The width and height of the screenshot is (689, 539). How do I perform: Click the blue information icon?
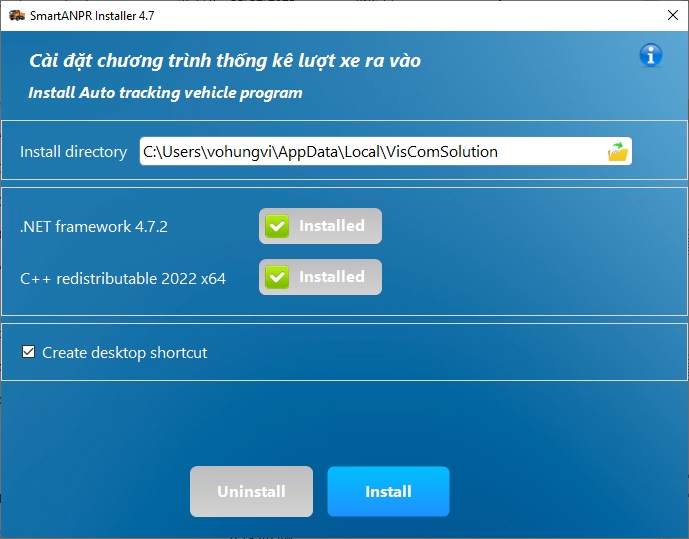tap(651, 55)
